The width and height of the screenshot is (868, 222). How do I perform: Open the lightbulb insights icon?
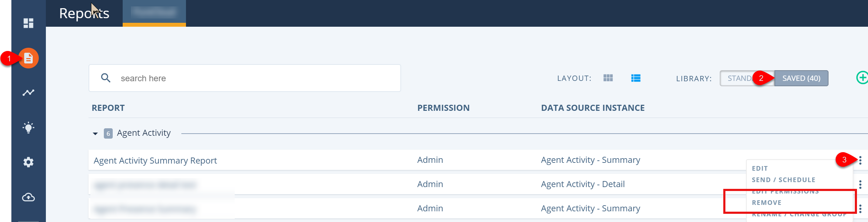click(x=28, y=128)
